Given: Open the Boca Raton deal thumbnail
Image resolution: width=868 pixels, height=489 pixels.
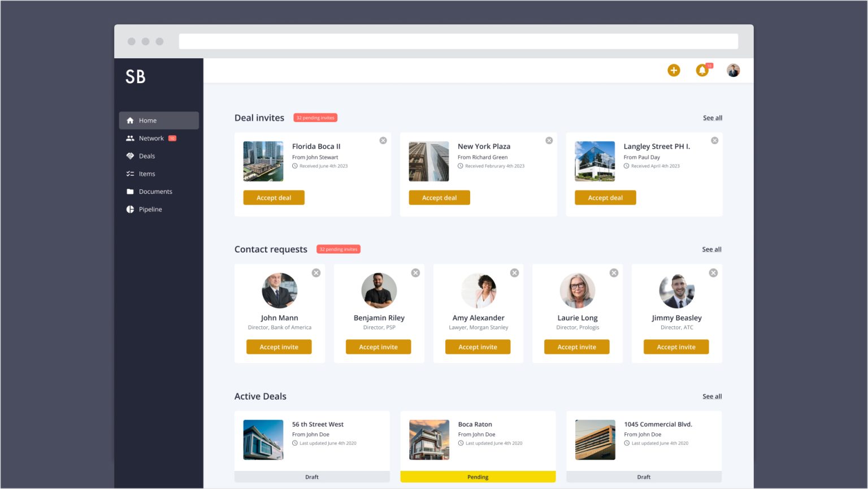Looking at the screenshot, I should click(429, 440).
